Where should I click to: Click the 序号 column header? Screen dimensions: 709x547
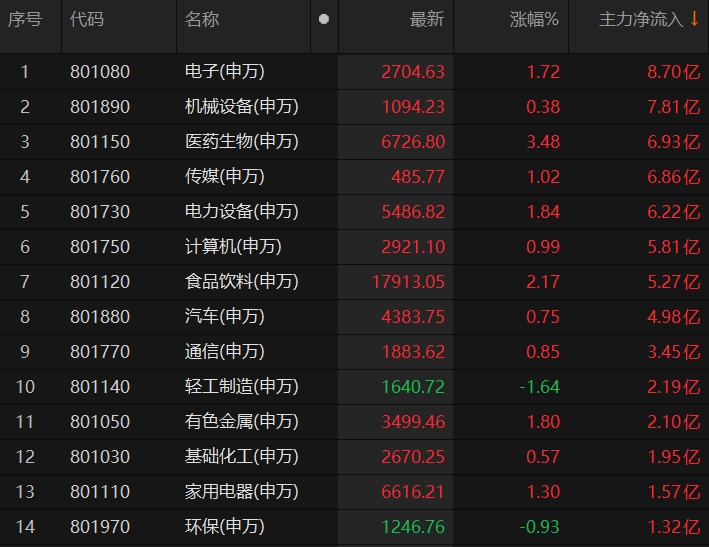click(x=26, y=20)
